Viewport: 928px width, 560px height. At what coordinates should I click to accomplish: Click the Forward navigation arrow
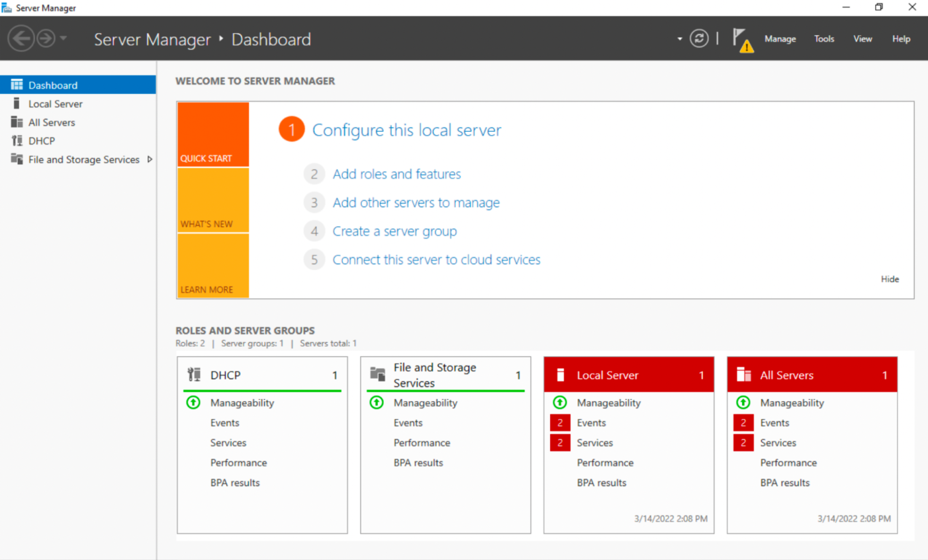click(46, 38)
